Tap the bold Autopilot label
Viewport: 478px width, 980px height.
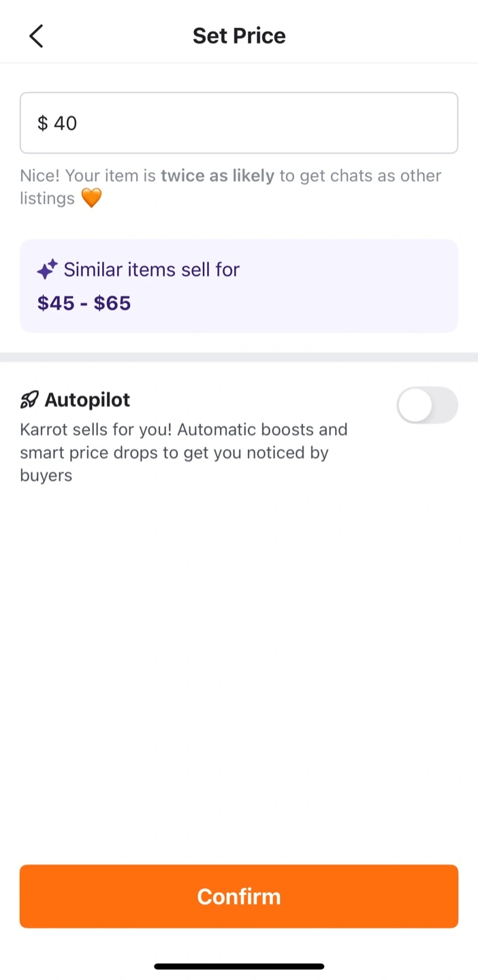87,400
